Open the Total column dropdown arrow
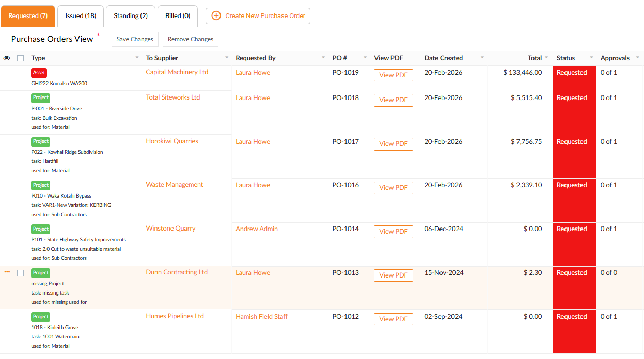This screenshot has width=644, height=359. click(546, 58)
